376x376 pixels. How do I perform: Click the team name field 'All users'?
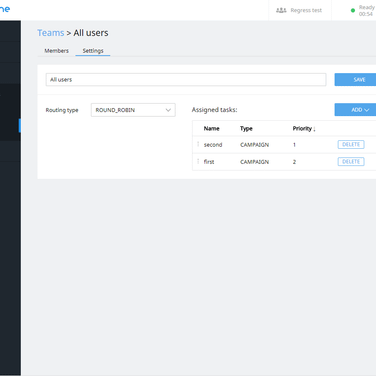[186, 80]
